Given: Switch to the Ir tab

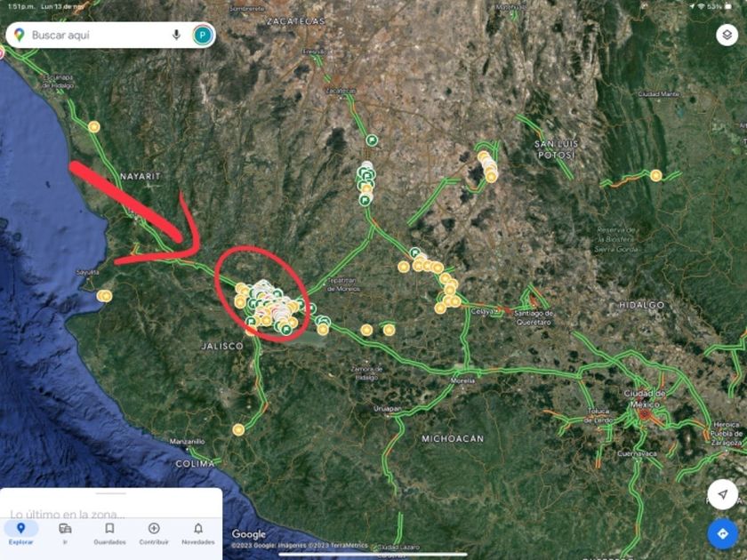Looking at the screenshot, I should [x=65, y=532].
